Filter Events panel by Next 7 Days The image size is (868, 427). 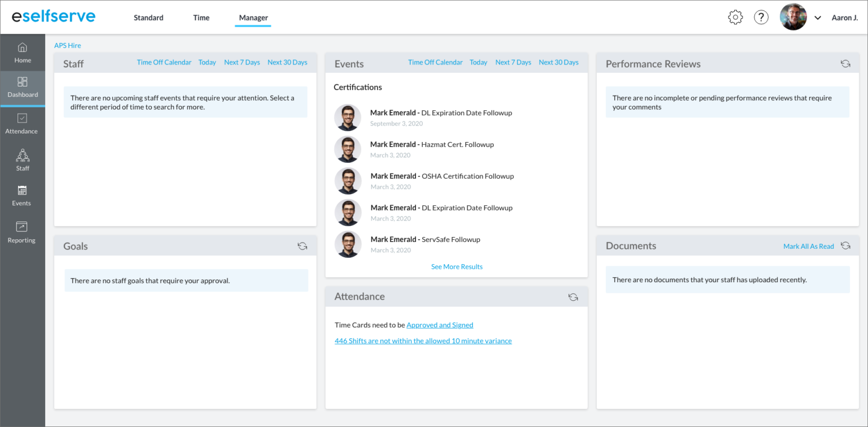pyautogui.click(x=513, y=62)
